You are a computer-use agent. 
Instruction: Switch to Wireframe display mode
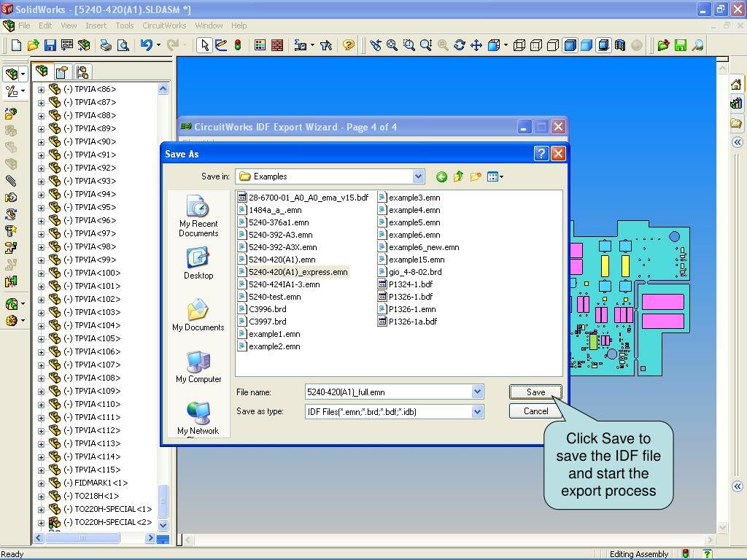coord(519,45)
